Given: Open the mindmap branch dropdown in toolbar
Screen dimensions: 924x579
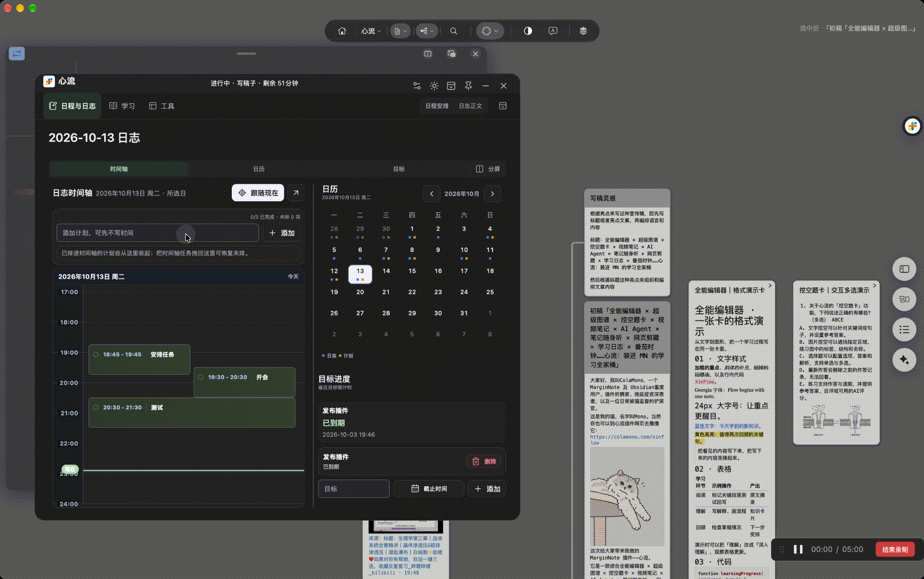Looking at the screenshot, I should coord(426,31).
